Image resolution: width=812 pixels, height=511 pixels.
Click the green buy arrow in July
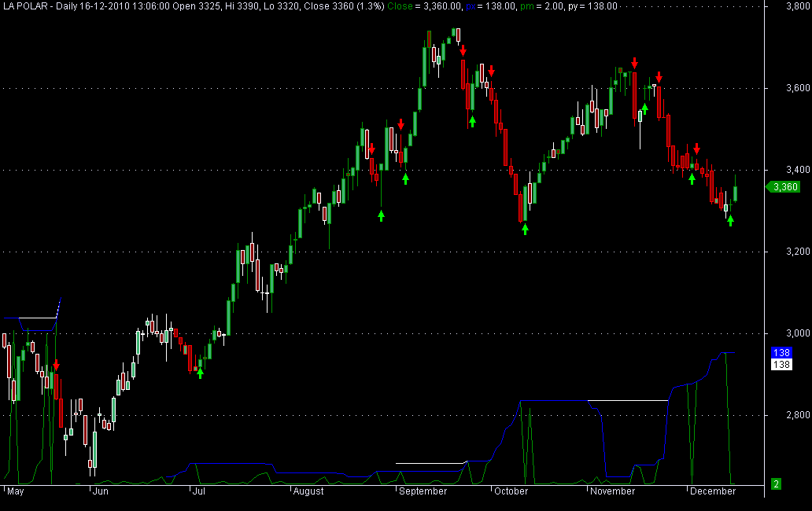(200, 373)
